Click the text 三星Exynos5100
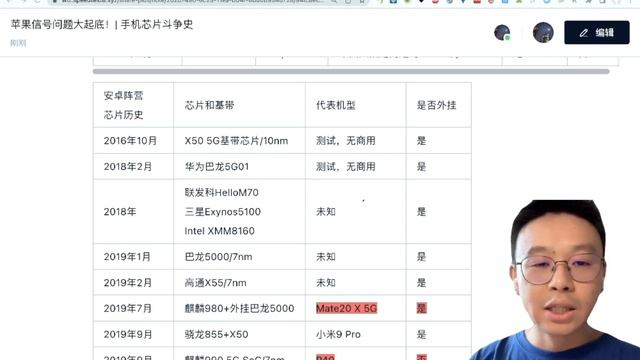This screenshot has height=360, width=640. click(222, 212)
